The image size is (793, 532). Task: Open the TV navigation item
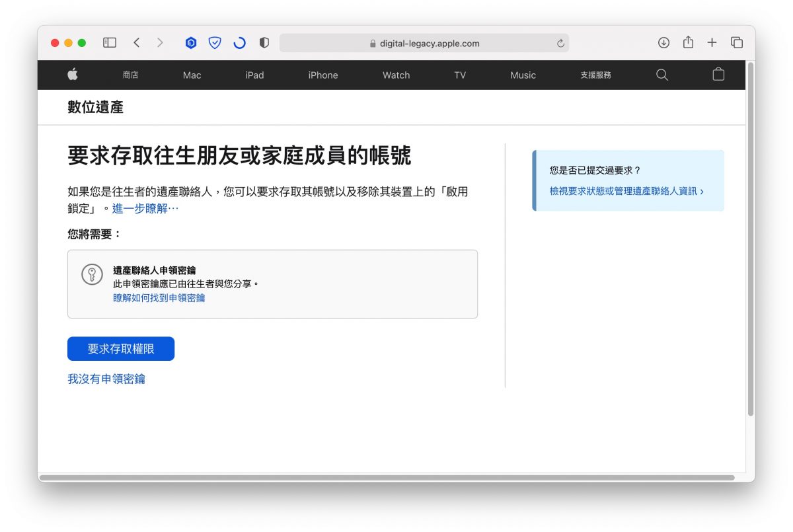(x=460, y=75)
